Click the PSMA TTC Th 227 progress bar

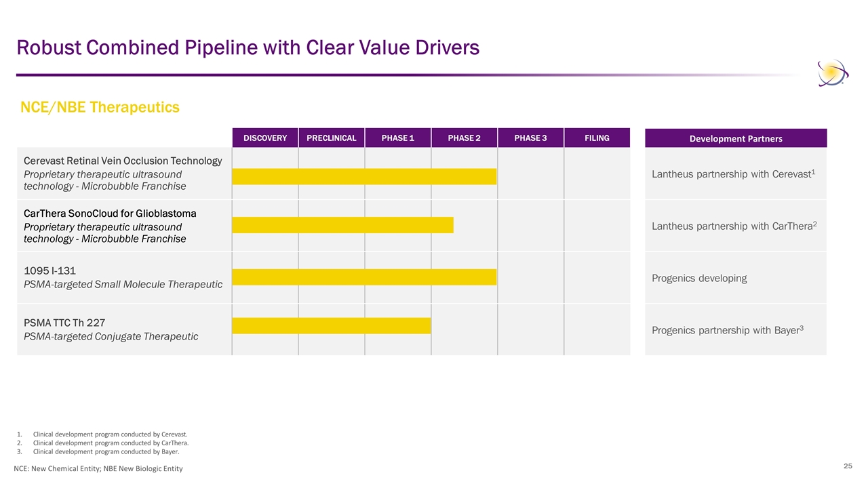(332, 325)
